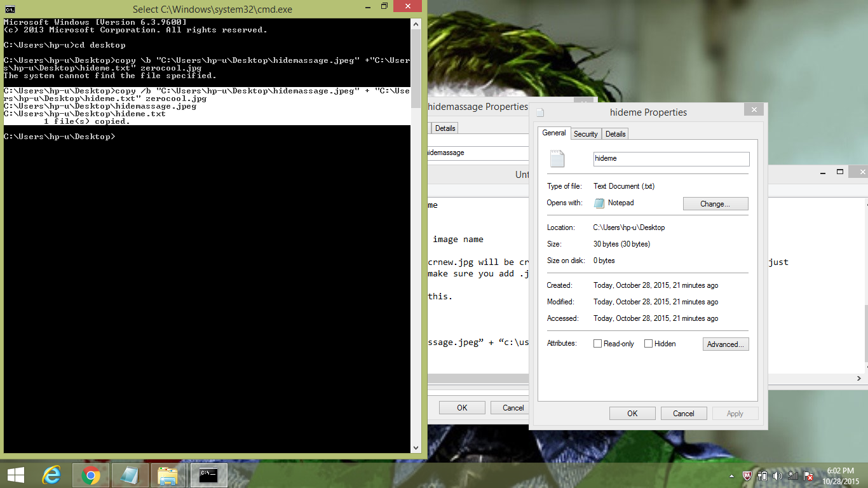The image size is (868, 488).
Task: Click "The system cannot find the file specified." line
Action: (110, 76)
